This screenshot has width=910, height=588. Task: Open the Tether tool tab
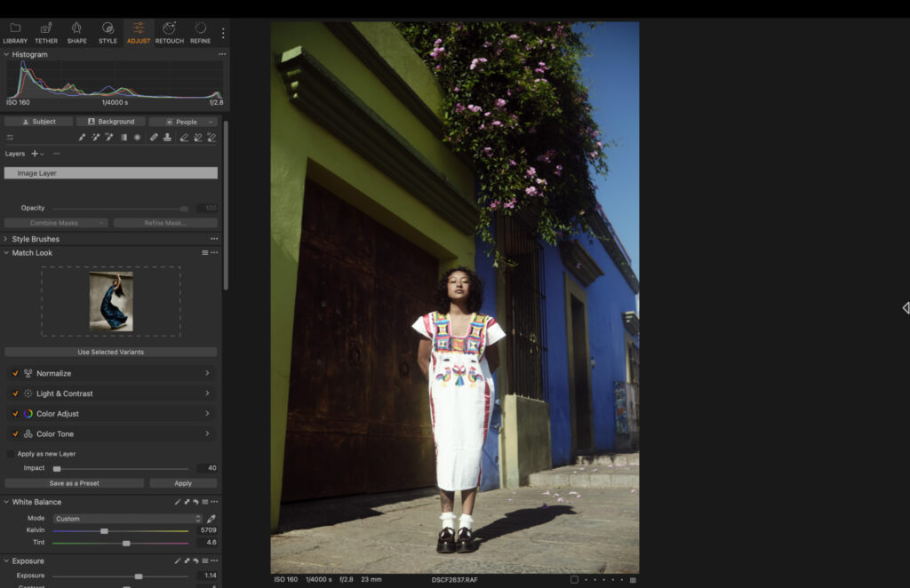pyautogui.click(x=45, y=32)
